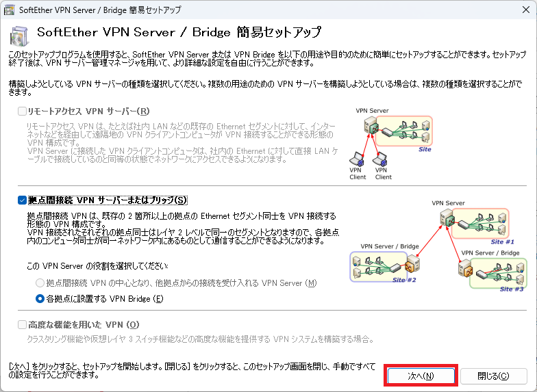The image size is (537, 392).
Task: Select the VPN Server (M) center role radio
Action: click(x=40, y=283)
